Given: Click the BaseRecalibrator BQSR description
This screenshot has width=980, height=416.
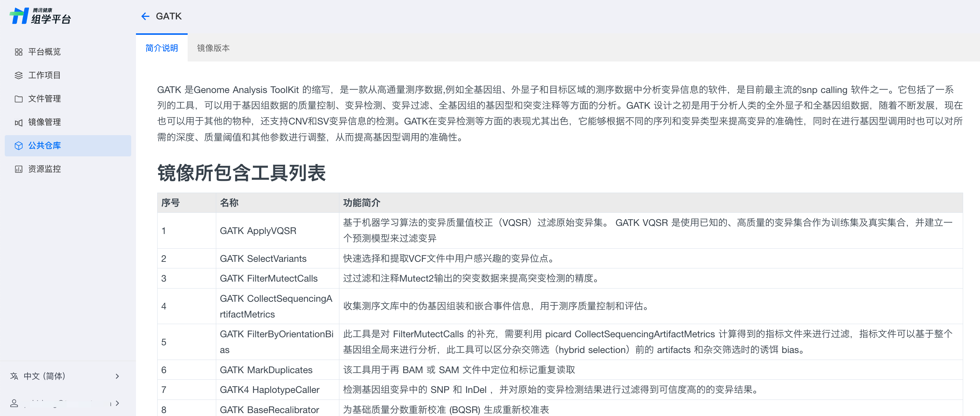Looking at the screenshot, I should [x=446, y=410].
